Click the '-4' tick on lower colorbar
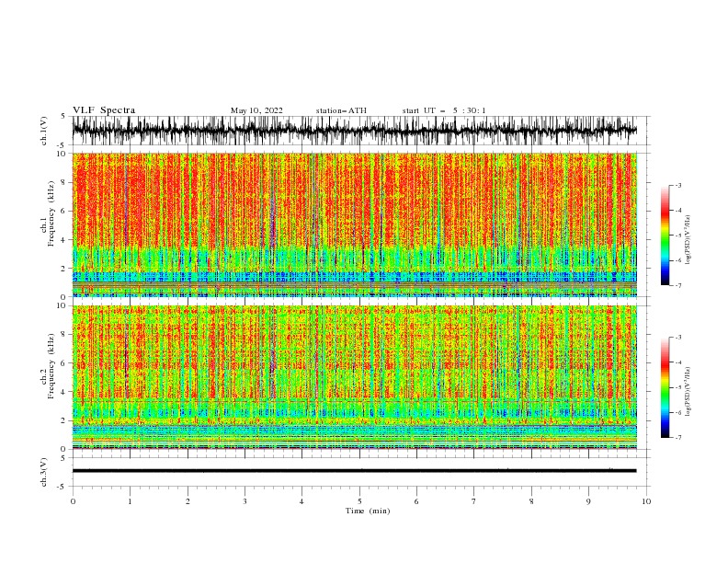This screenshot has height=563, width=728. pos(677,362)
